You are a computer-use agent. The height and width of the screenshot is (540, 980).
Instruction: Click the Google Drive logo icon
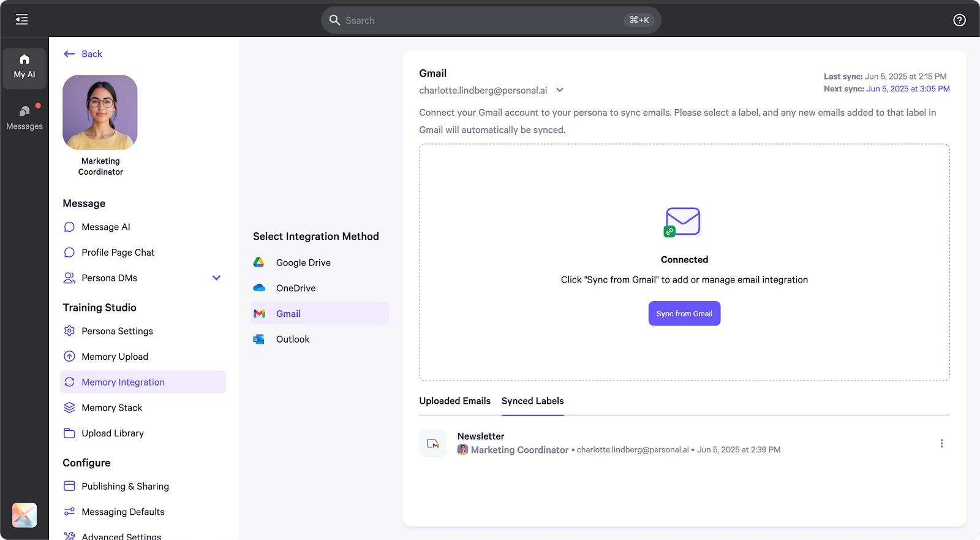258,262
